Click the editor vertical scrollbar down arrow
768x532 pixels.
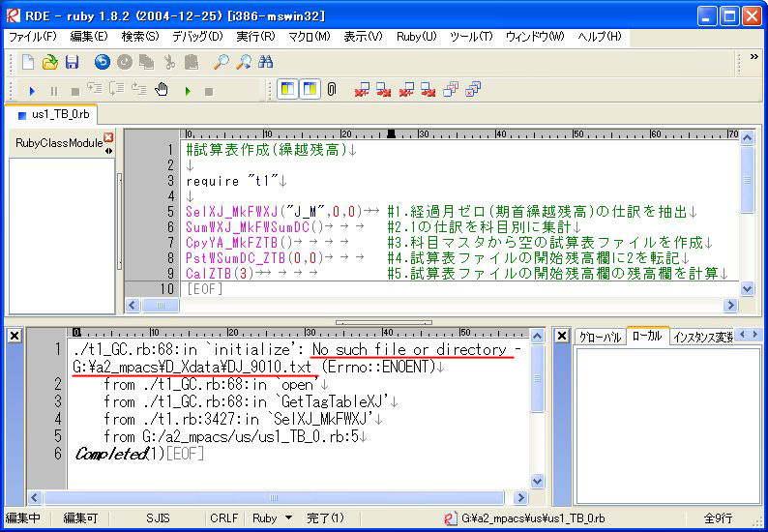[x=747, y=288]
